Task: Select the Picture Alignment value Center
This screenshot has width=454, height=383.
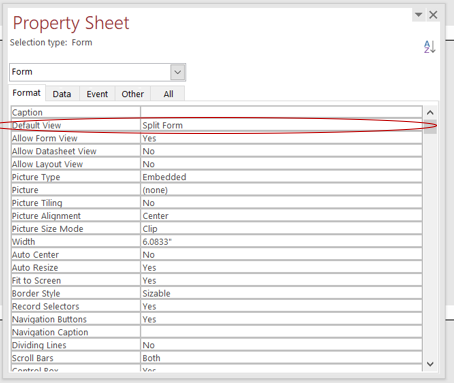Action: click(281, 216)
